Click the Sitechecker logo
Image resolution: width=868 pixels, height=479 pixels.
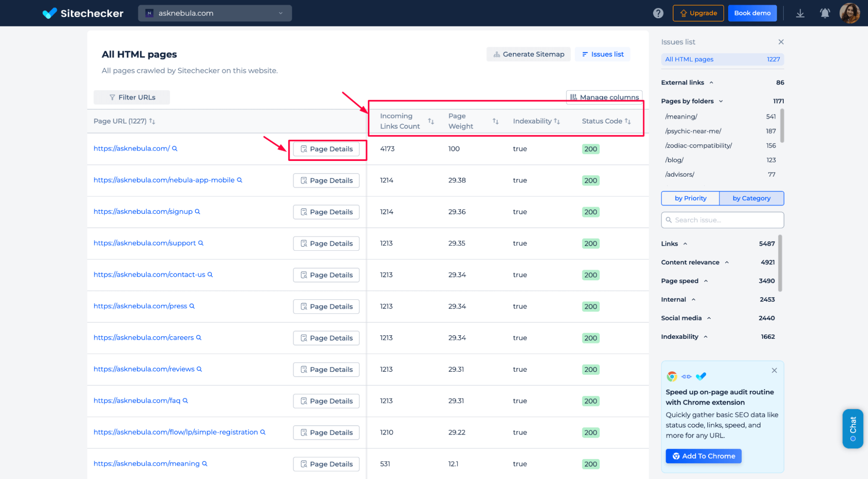(x=83, y=13)
